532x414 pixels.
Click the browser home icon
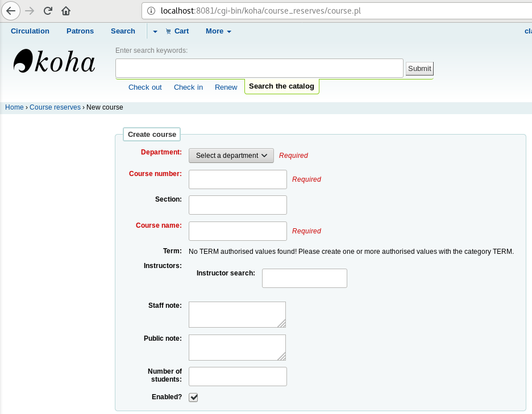[66, 11]
